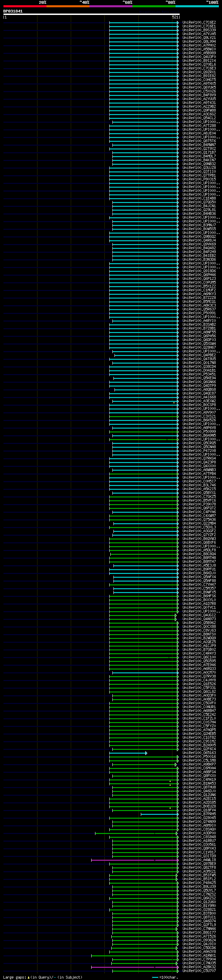Select hit label UniRef100_A3DP00
This screenshot has width=222, height=980.
click(199, 833)
